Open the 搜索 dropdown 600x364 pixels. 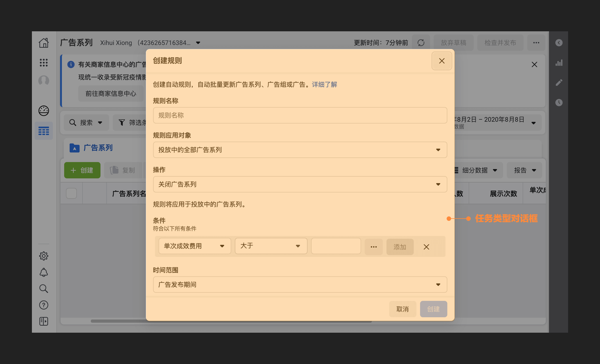point(86,123)
